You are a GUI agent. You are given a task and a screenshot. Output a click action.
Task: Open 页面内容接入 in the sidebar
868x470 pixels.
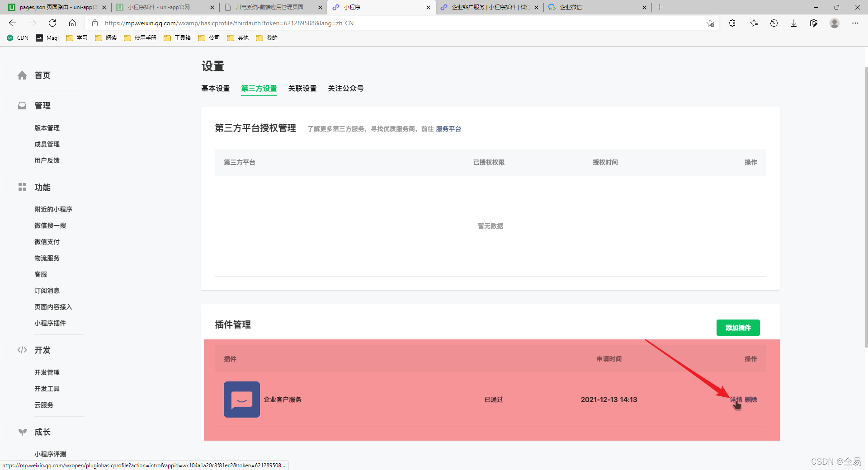coord(53,307)
